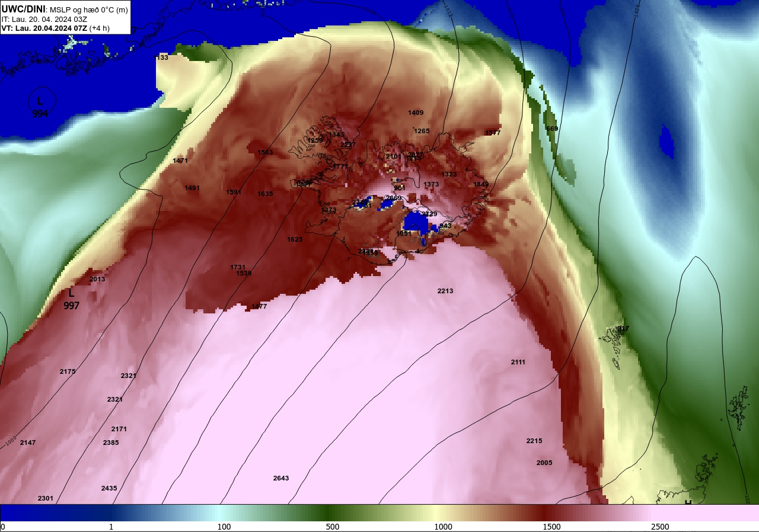Click the 1323 height value
This screenshot has height=532, width=759.
(x=449, y=174)
